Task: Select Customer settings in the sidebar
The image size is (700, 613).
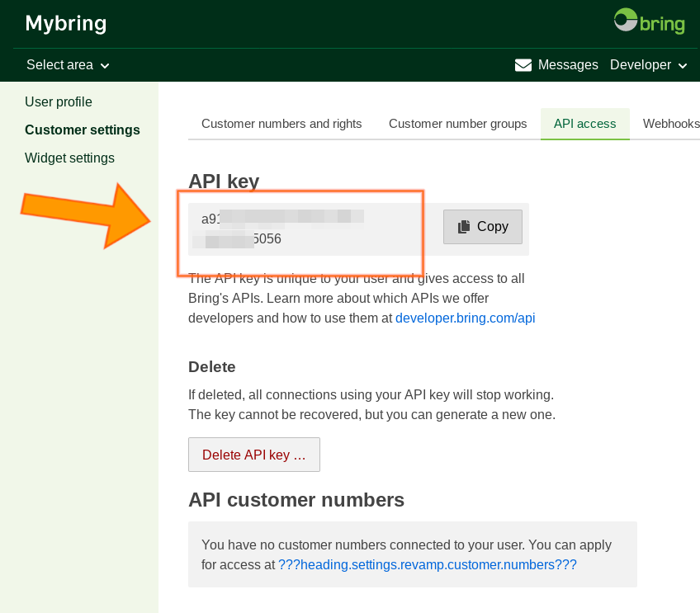Action: pyautogui.click(x=83, y=130)
